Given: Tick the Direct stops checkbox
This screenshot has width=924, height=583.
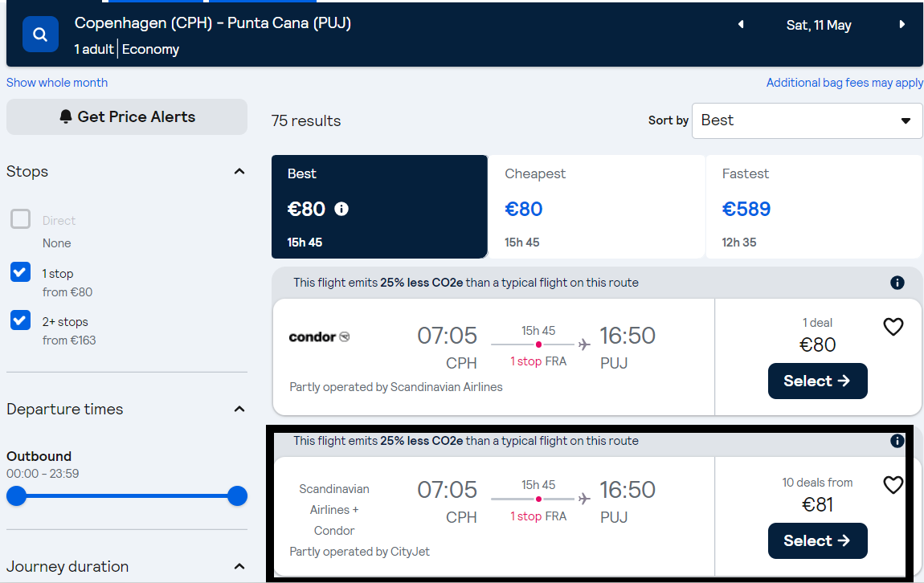Looking at the screenshot, I should point(21,219).
